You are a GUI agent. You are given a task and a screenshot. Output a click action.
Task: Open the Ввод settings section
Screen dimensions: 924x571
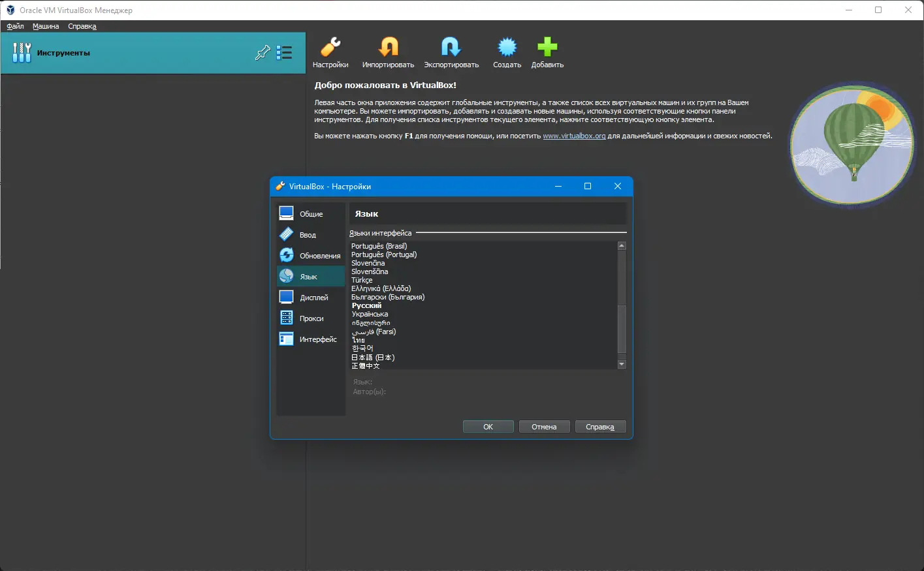pos(311,234)
